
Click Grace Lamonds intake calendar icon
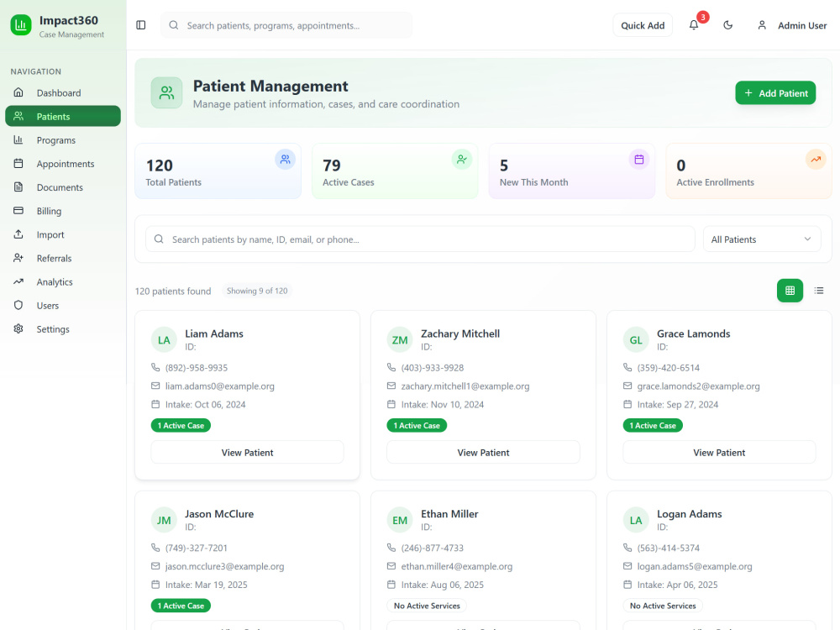click(627, 404)
